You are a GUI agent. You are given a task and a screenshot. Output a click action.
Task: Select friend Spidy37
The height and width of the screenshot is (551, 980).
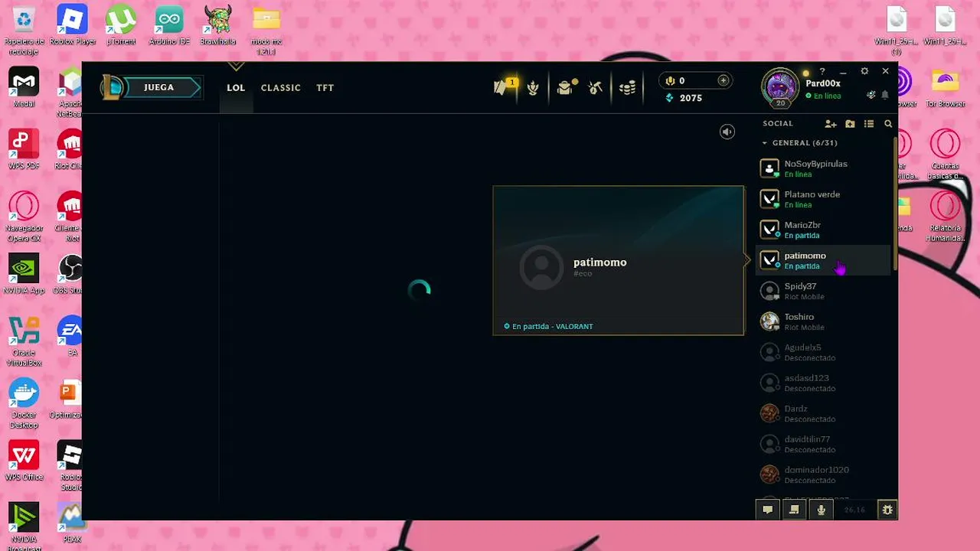tap(824, 291)
